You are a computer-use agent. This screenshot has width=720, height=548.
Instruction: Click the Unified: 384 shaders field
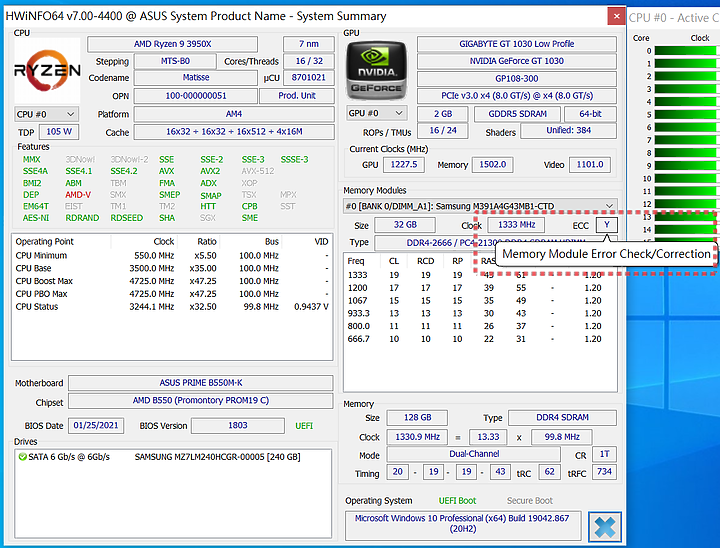568,130
